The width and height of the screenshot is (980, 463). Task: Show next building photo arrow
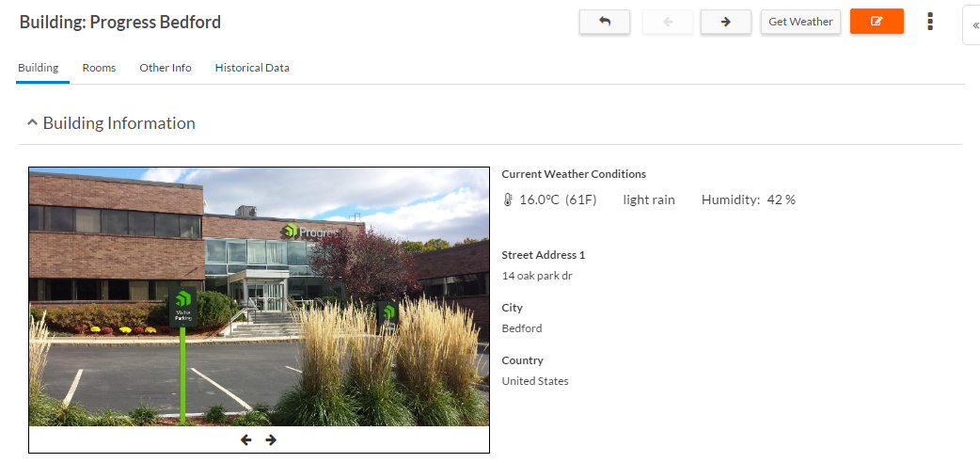pyautogui.click(x=271, y=439)
